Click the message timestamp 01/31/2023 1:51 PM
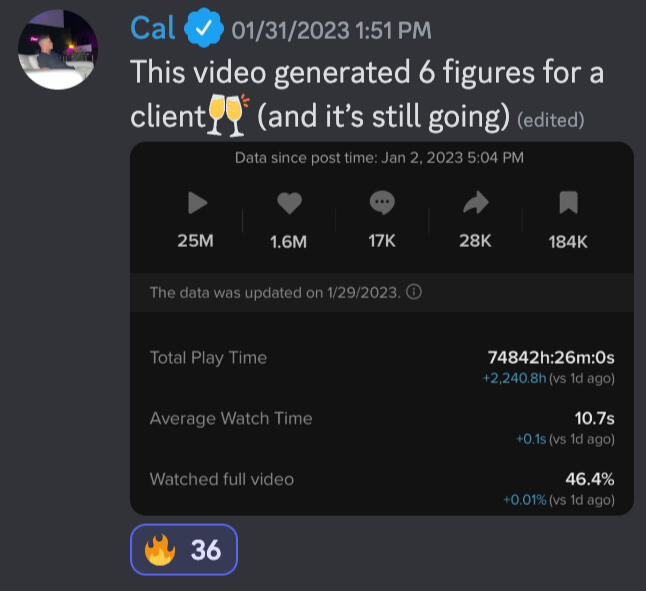Screen dimensions: 646x591 pos(331,30)
